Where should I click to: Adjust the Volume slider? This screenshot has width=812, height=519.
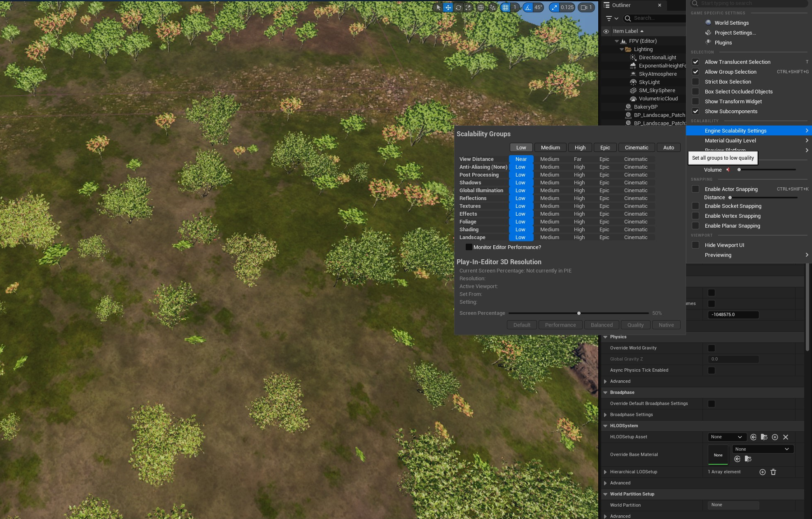767,170
